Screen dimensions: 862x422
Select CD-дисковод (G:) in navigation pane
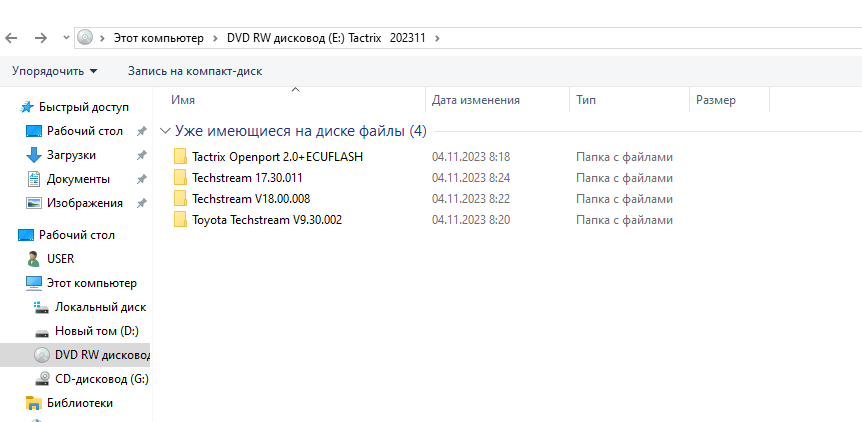tap(101, 379)
